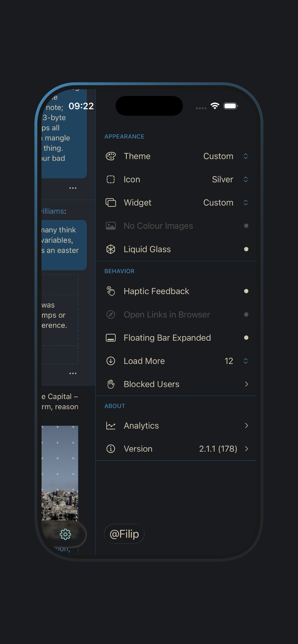The image size is (298, 644).
Task: Open the Widget picker showing Custom
Action: (226, 203)
